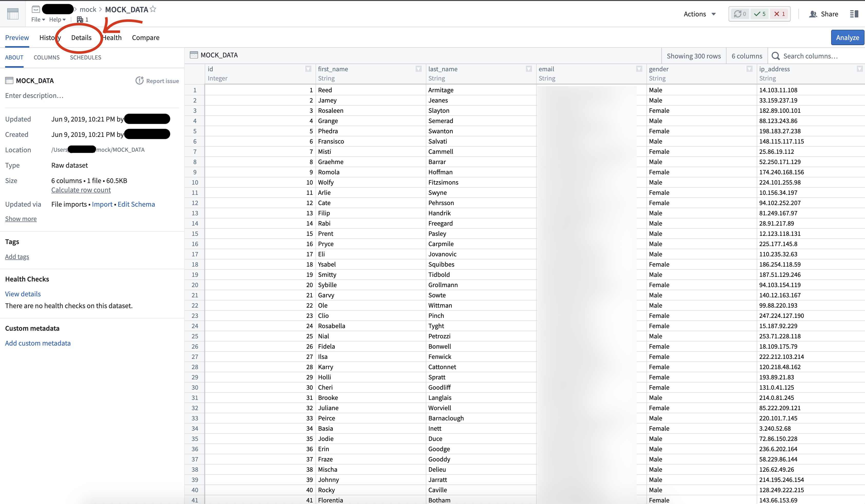Click Add custom metadata link
This screenshot has height=504, width=865.
tap(38, 343)
